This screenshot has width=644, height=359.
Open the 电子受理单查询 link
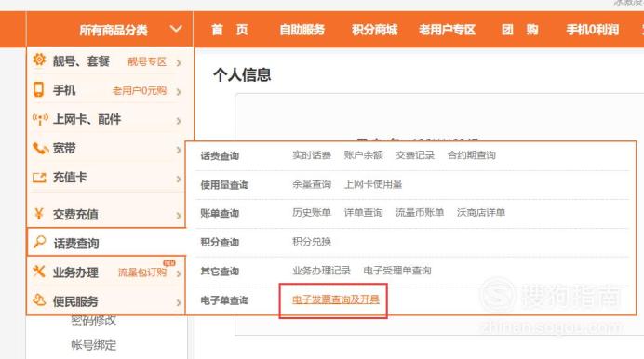397,271
